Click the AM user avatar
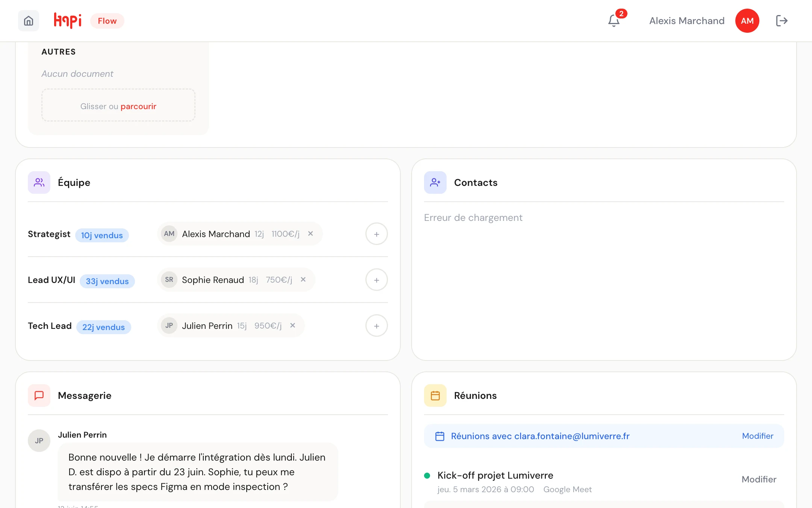The image size is (812, 508). 747,21
